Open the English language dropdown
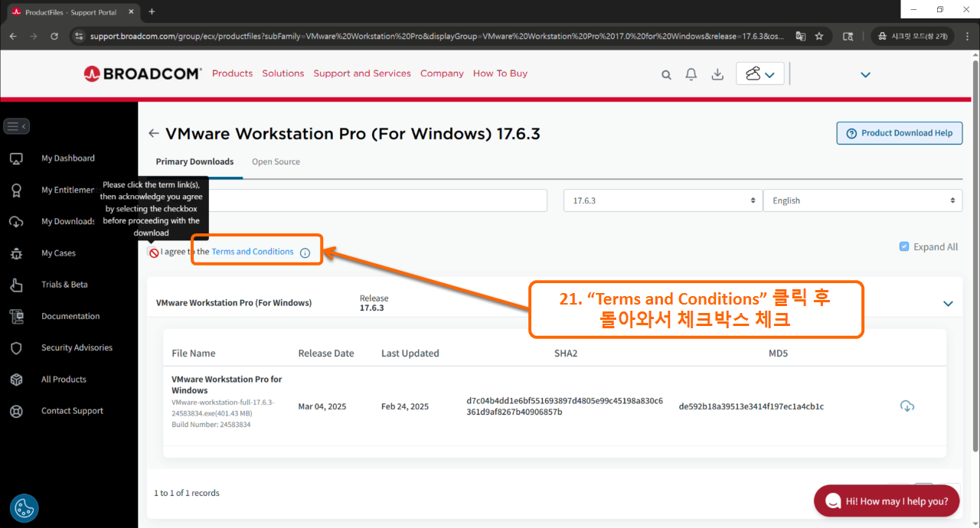This screenshot has height=528, width=980. coord(863,200)
